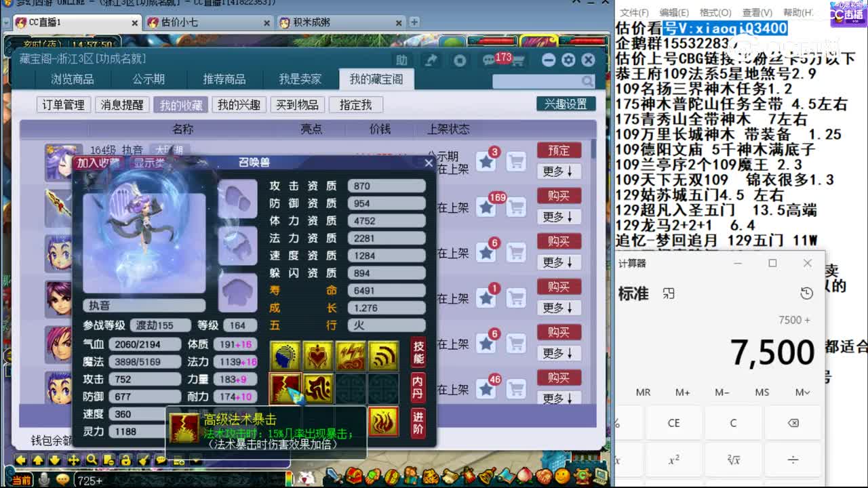Viewport: 868px width, 488px height.
Task: Expand 更多 under the 1-favorite row
Action: pos(559,308)
